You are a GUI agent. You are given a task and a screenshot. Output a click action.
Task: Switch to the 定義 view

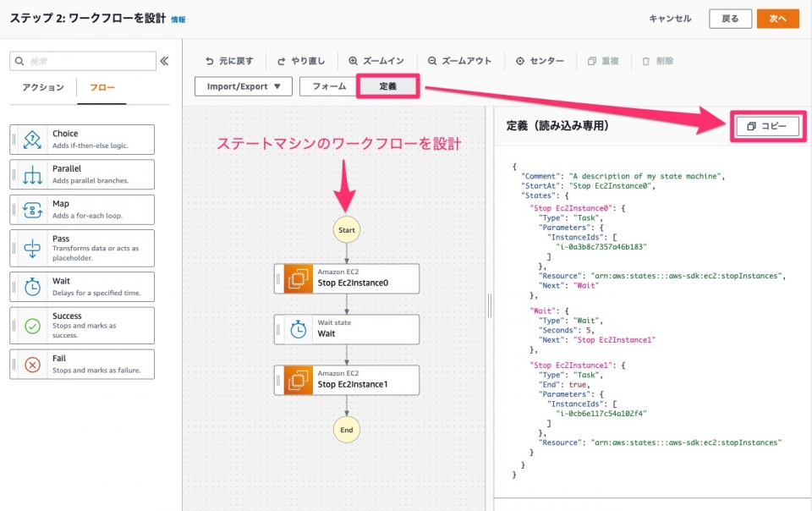388,86
